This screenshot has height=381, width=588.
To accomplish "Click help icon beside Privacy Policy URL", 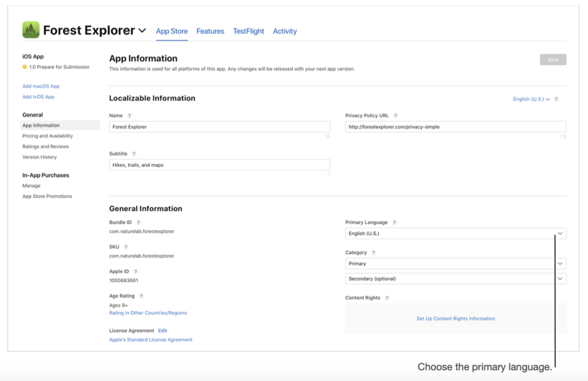I will coord(395,116).
